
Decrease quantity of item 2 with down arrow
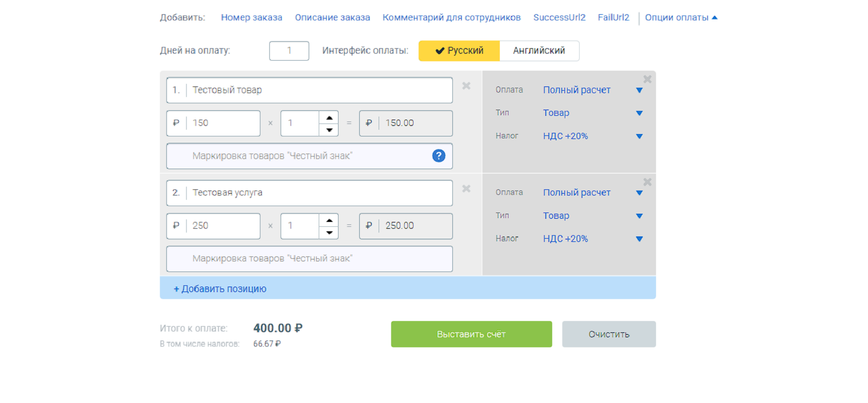[x=329, y=232]
